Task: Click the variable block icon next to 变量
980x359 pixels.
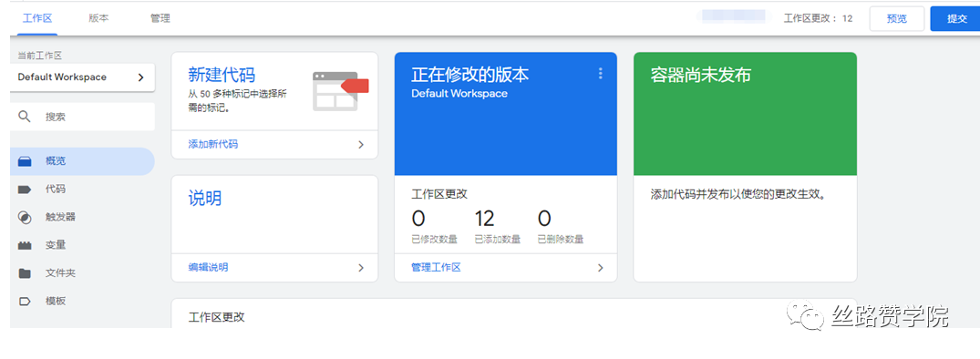Action: click(x=25, y=245)
